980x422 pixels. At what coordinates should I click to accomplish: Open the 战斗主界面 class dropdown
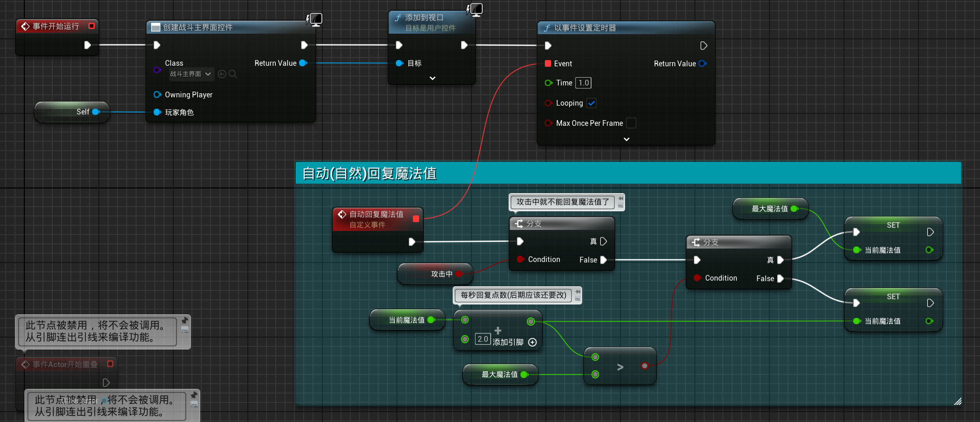point(191,74)
